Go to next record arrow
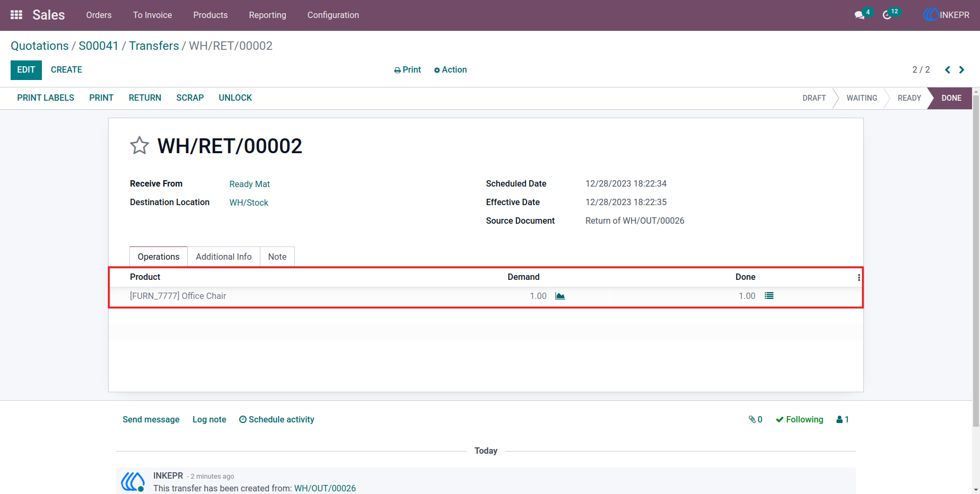 point(961,70)
